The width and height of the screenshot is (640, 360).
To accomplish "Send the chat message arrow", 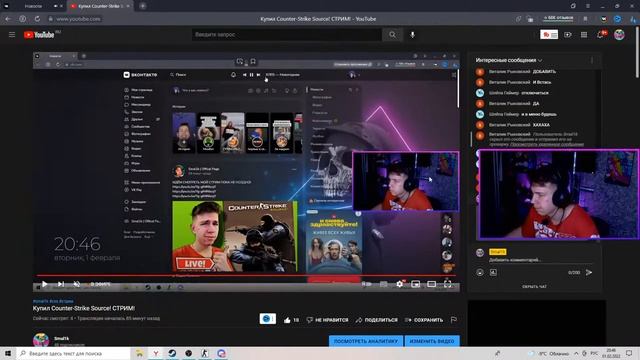I will point(589,272).
